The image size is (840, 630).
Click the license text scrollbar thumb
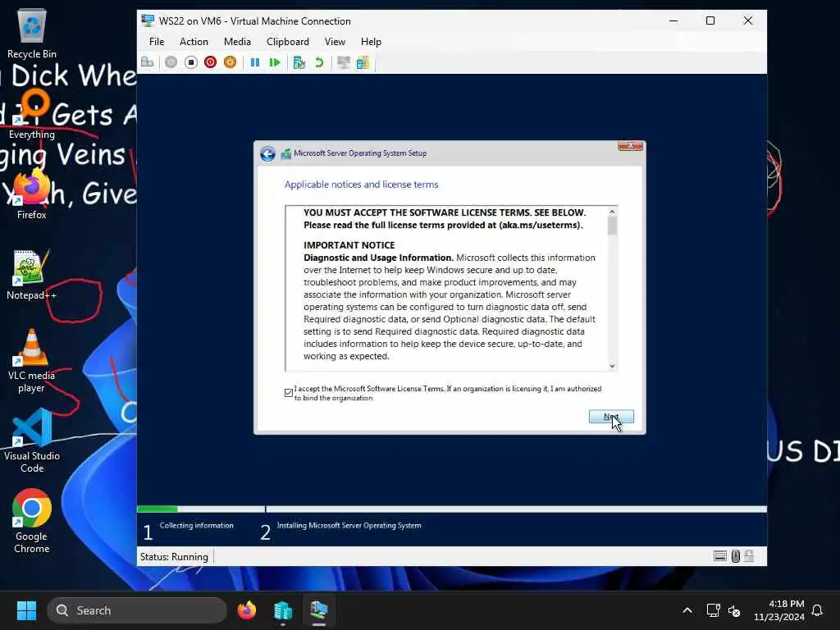[x=612, y=226]
